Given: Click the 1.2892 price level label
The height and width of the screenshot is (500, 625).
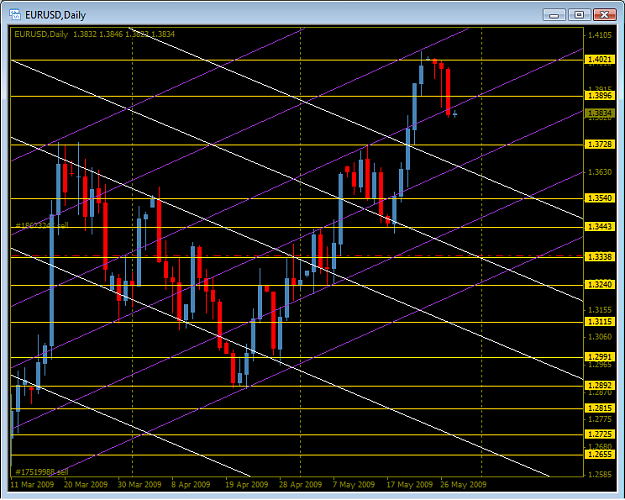Looking at the screenshot, I should coord(599,386).
